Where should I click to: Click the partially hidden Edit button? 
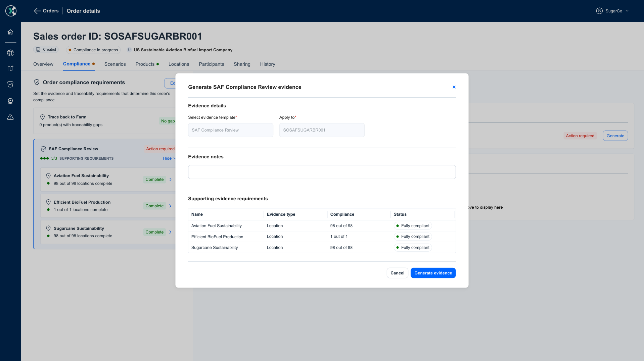(170, 83)
